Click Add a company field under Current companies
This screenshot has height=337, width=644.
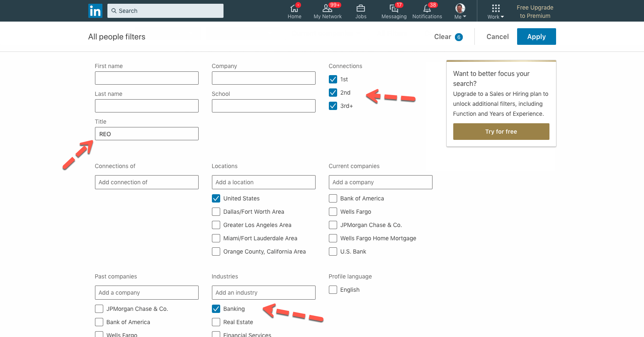[381, 182]
